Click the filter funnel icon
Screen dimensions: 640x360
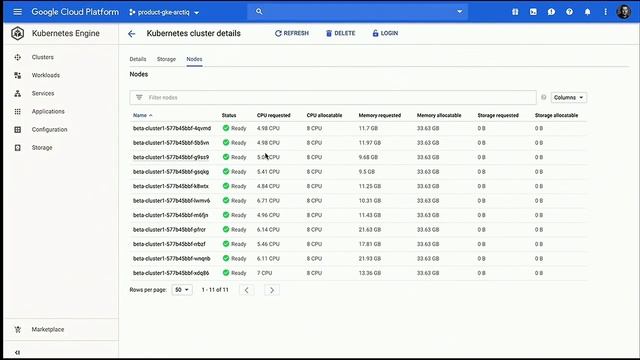click(x=139, y=98)
